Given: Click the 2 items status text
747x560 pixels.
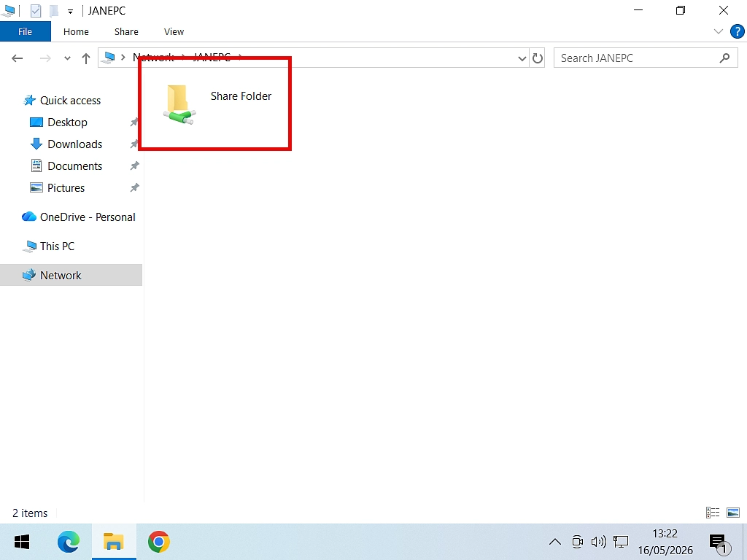Looking at the screenshot, I should [30, 513].
